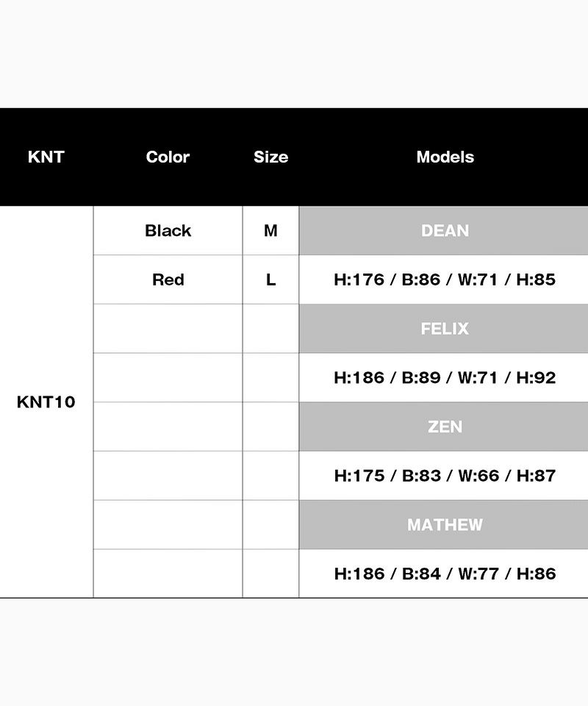The image size is (588, 706).
Task: Select the Black color cell
Action: coord(168,230)
